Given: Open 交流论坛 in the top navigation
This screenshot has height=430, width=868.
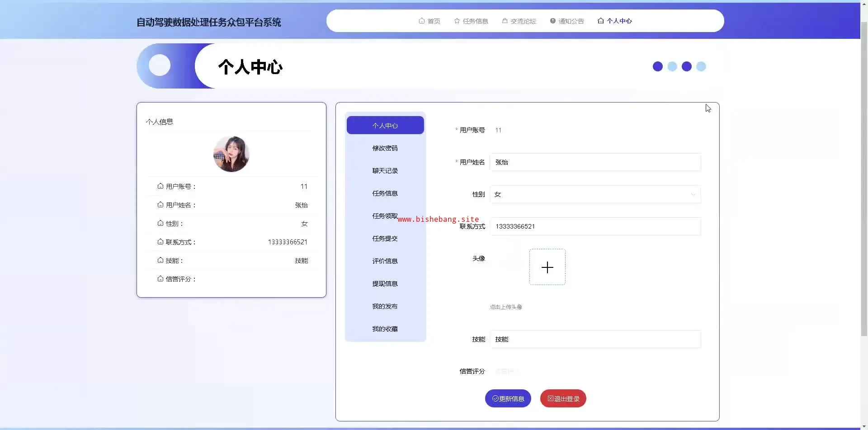Looking at the screenshot, I should [x=519, y=21].
